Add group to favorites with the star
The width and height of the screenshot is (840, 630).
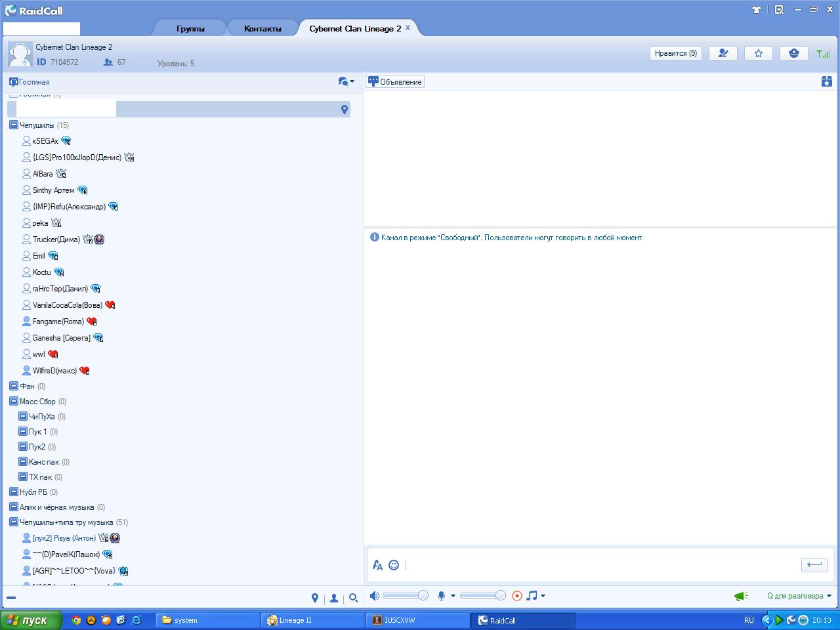pos(759,53)
